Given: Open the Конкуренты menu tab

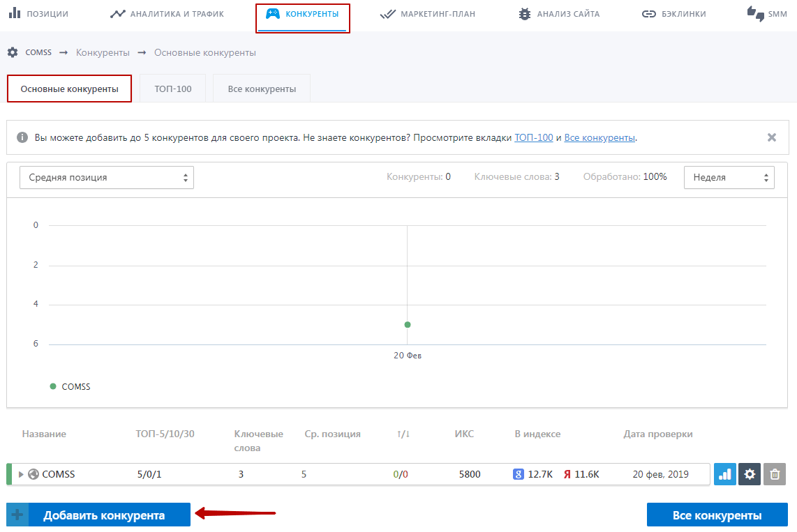Looking at the screenshot, I should click(302, 14).
